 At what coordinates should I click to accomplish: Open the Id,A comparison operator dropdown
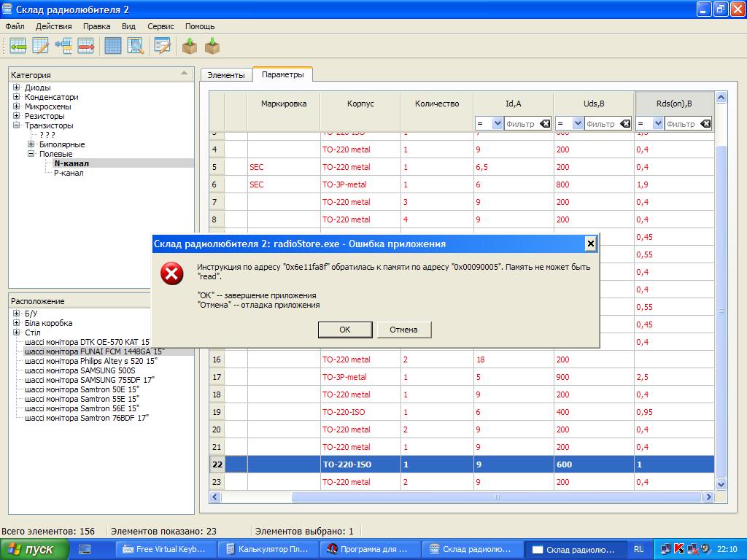pyautogui.click(x=498, y=124)
